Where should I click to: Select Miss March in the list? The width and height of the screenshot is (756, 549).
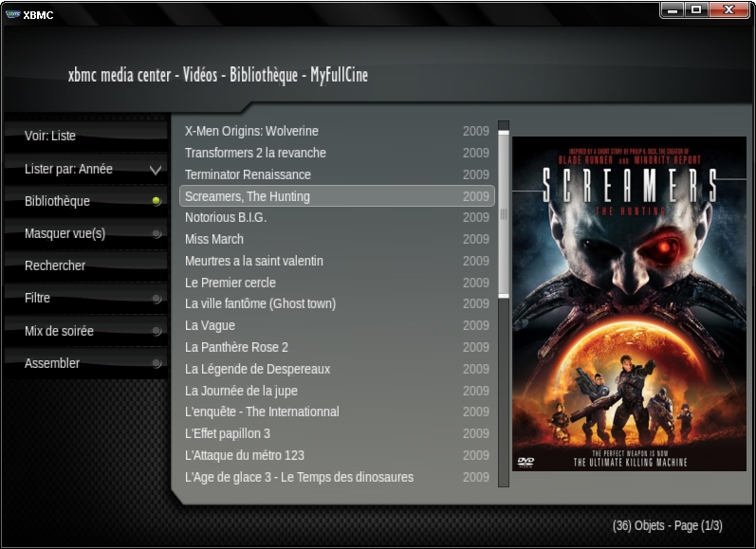click(337, 239)
